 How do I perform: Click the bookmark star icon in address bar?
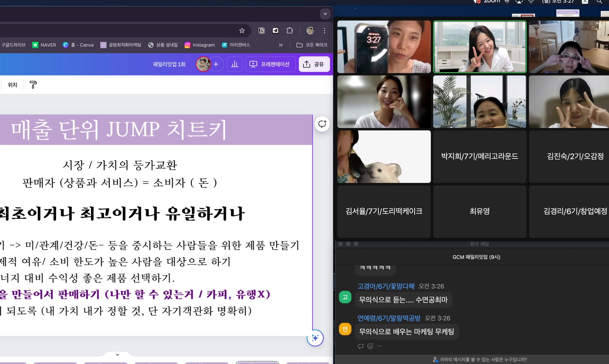coord(242,31)
